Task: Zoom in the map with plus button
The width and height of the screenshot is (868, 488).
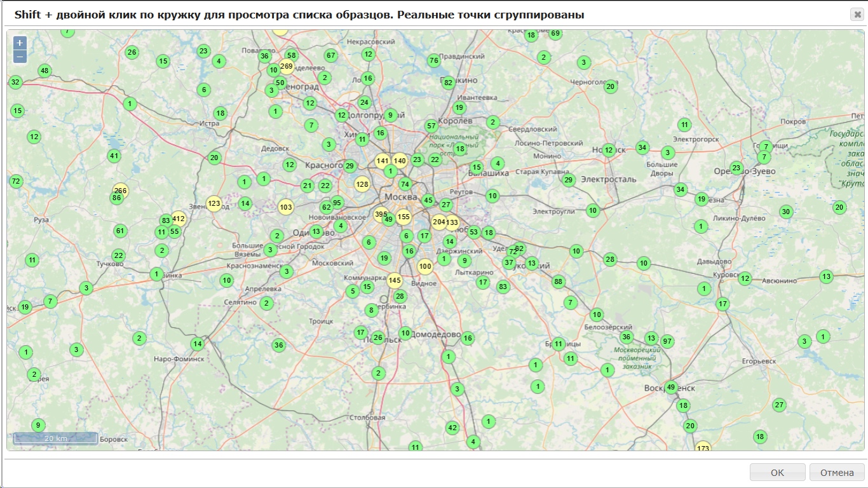Action: pos(20,43)
